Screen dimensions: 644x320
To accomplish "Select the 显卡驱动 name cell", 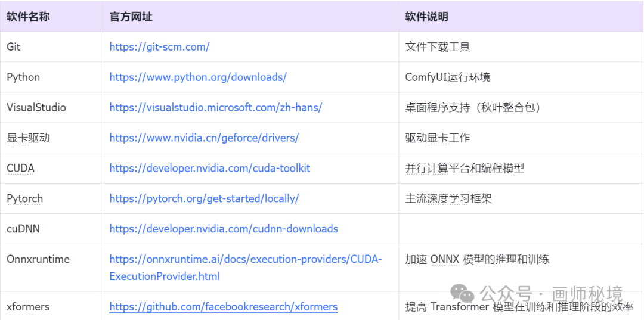I will click(51, 138).
